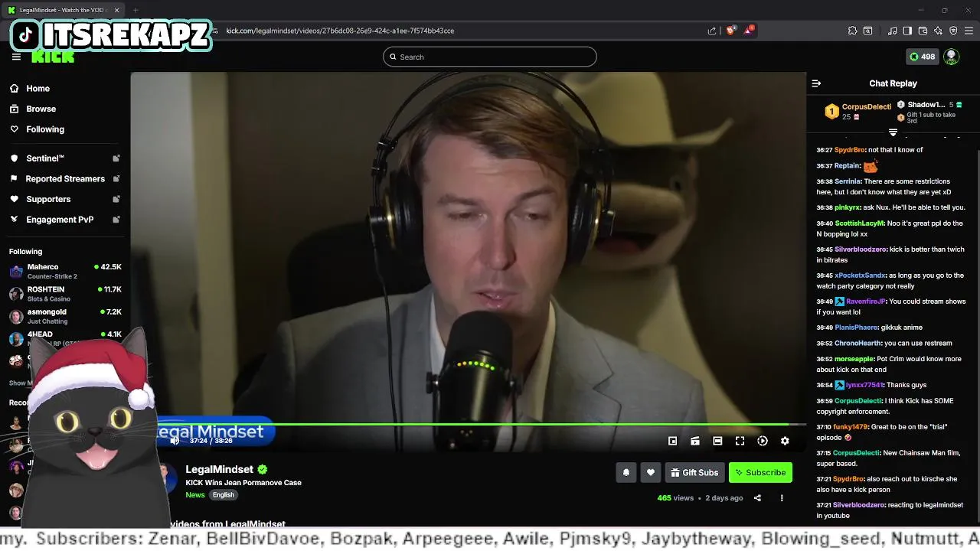Share the video via share icon

(x=757, y=498)
